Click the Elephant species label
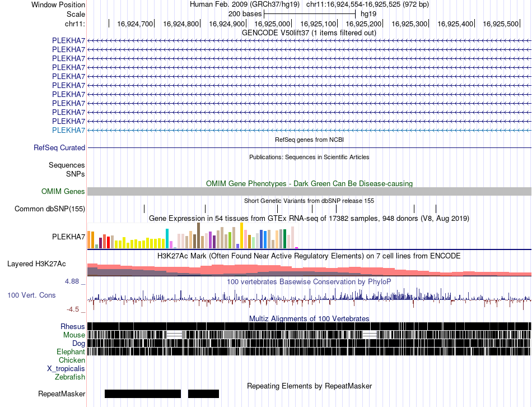 71,352
